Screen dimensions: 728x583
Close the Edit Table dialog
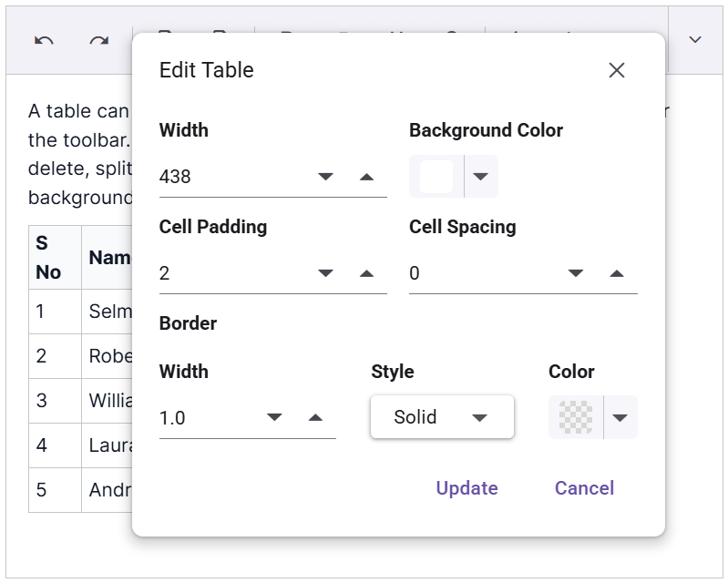617,70
